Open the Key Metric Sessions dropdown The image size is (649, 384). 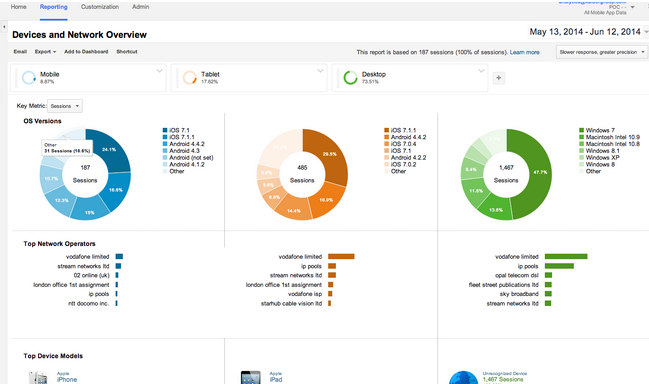[x=65, y=106]
